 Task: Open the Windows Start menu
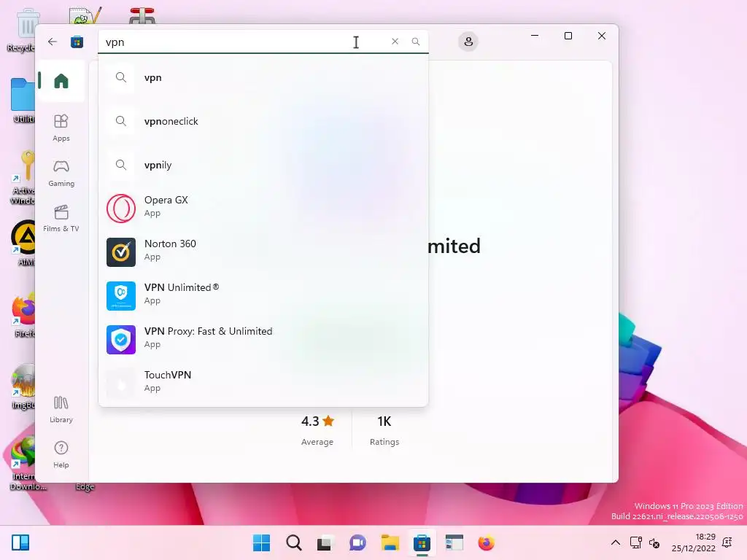[x=261, y=542]
